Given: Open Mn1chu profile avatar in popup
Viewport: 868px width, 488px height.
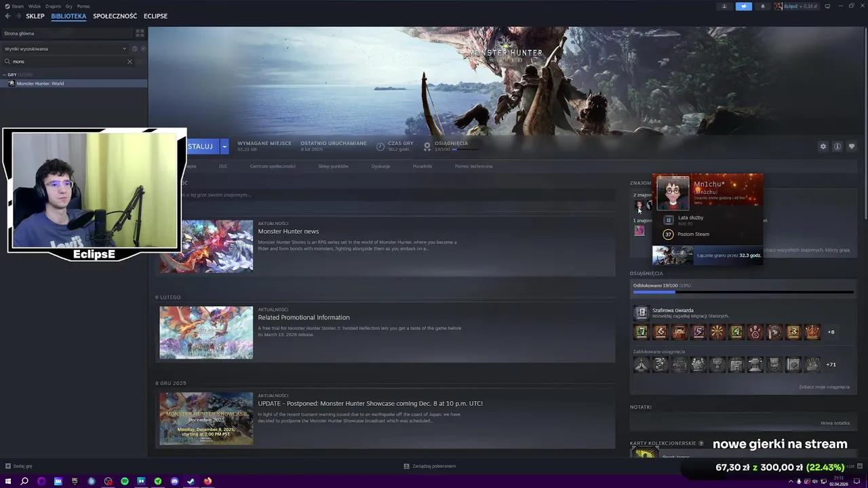Looking at the screenshot, I should (x=673, y=194).
